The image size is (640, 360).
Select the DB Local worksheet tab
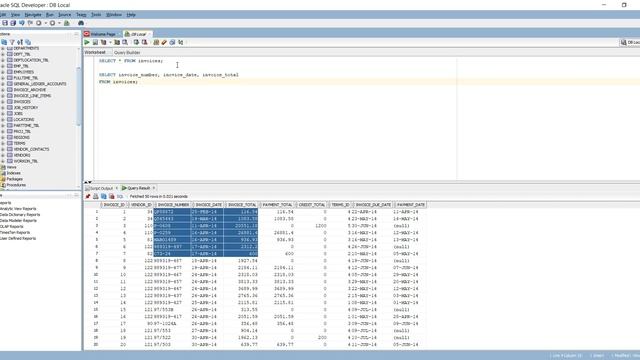coord(138,34)
